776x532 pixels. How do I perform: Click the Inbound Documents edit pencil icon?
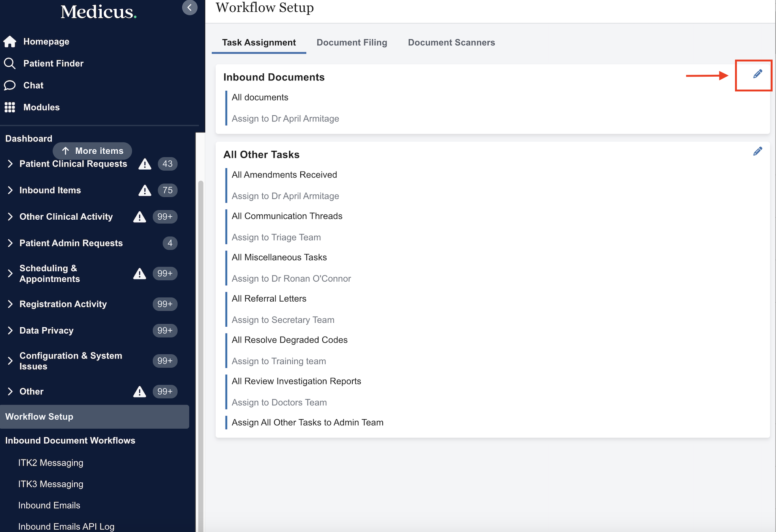coord(757,74)
